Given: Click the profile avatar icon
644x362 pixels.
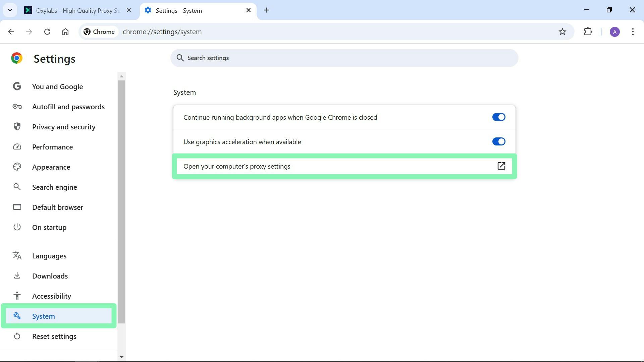Looking at the screenshot, I should click(x=614, y=32).
